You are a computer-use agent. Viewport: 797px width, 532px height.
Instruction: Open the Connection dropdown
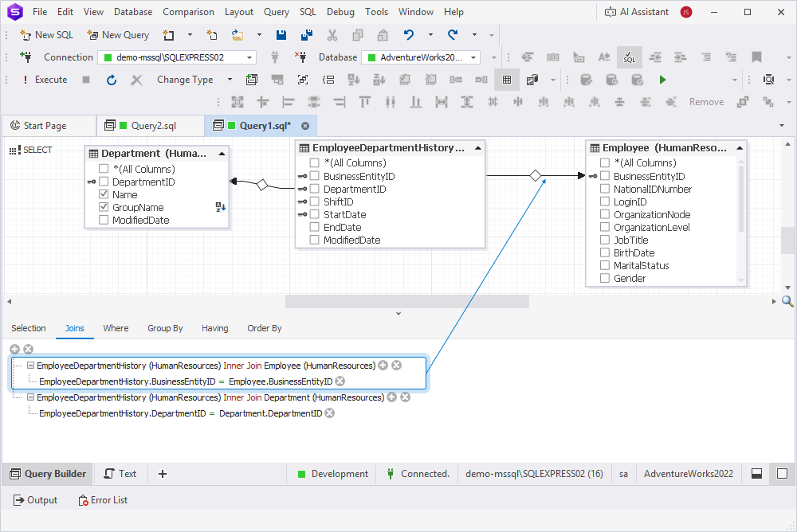(x=249, y=57)
